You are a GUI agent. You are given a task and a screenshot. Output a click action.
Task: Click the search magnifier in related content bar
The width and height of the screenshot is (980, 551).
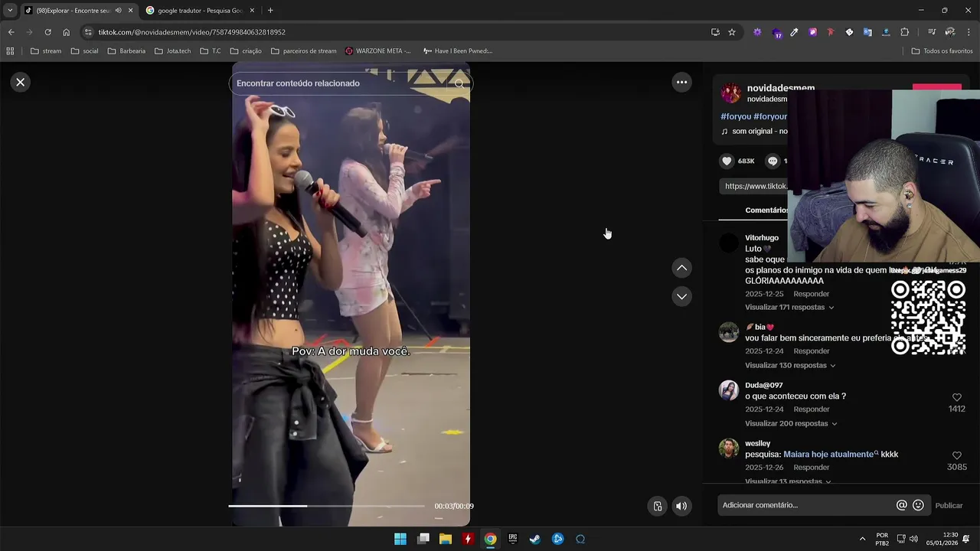pyautogui.click(x=459, y=83)
